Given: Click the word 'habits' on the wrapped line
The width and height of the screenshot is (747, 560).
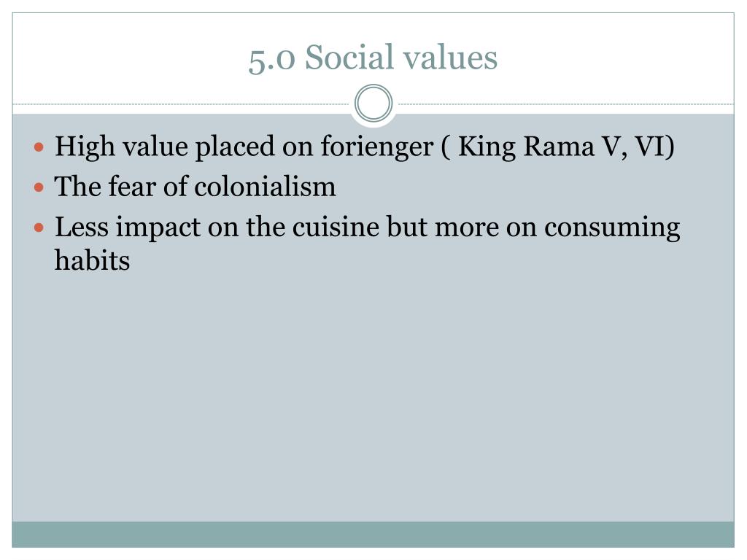Looking at the screenshot, I should tap(92, 260).
